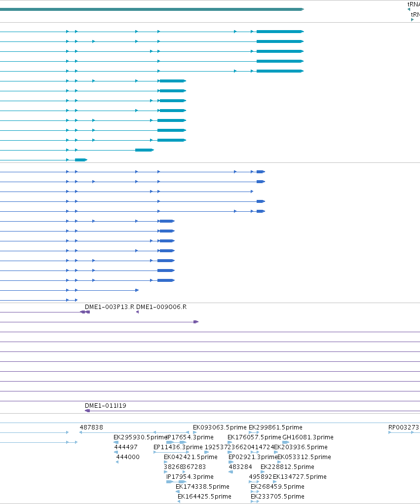Select EST IP17654.3prime label

[190, 437]
